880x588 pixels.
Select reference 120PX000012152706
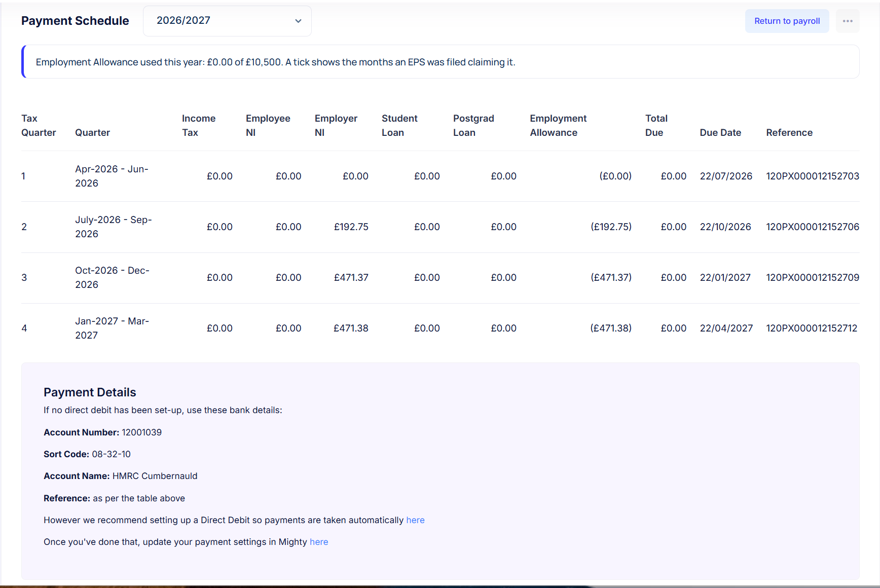point(813,227)
